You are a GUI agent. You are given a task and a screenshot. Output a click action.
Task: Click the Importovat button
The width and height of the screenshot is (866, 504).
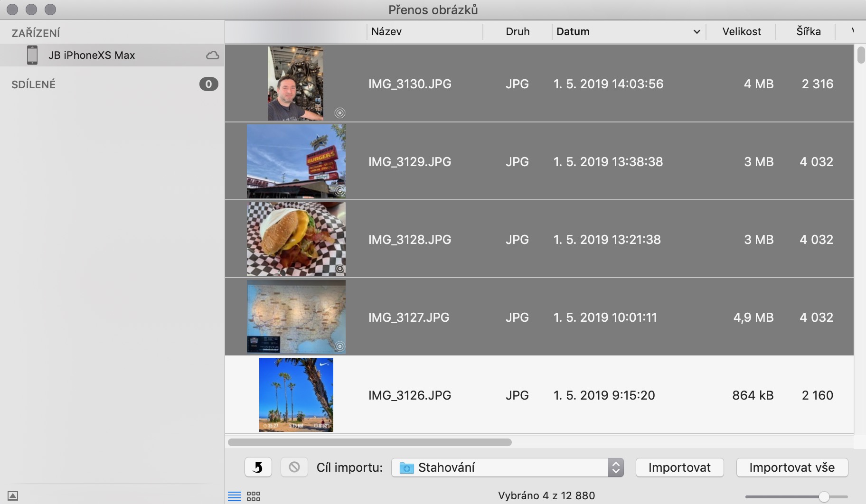679,467
